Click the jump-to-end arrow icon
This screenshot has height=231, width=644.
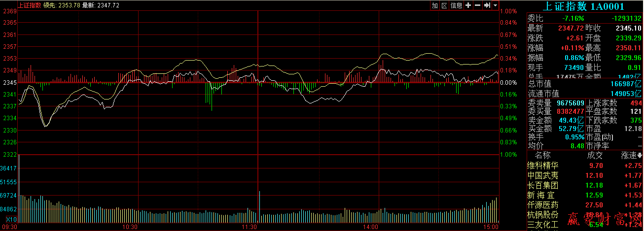coord(487,5)
